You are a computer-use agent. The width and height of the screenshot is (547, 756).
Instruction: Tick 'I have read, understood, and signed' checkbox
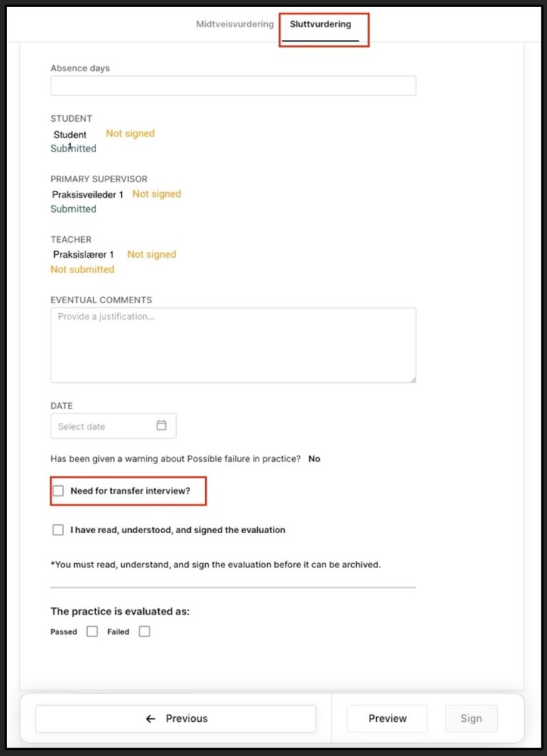(x=58, y=530)
